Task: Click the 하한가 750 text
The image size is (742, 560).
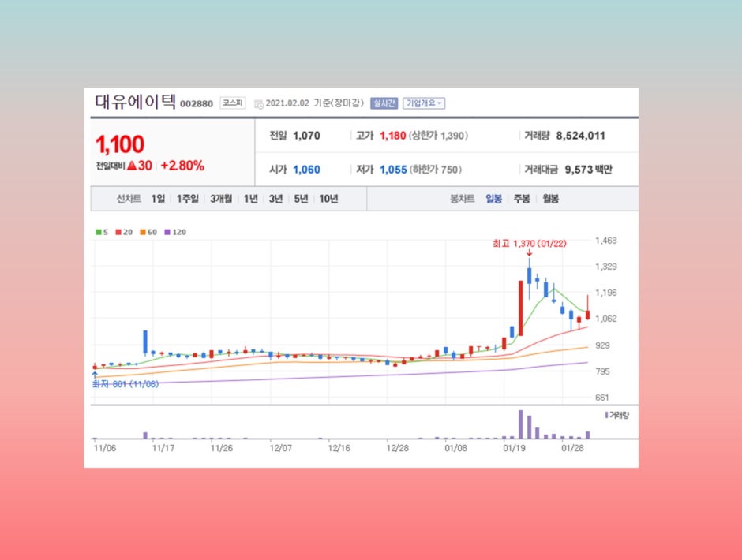Action: coord(436,170)
